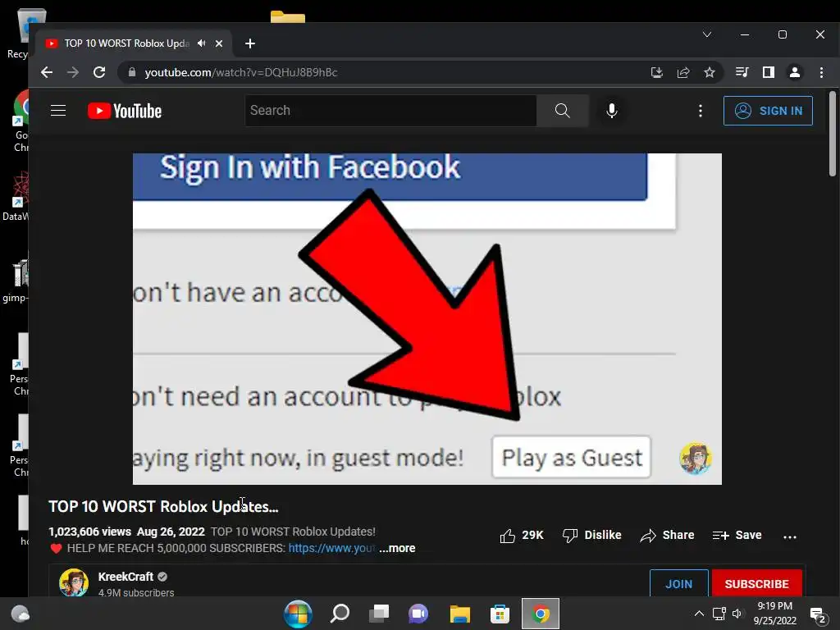Image resolution: width=840 pixels, height=630 pixels.
Task: Share the video
Action: (x=668, y=535)
